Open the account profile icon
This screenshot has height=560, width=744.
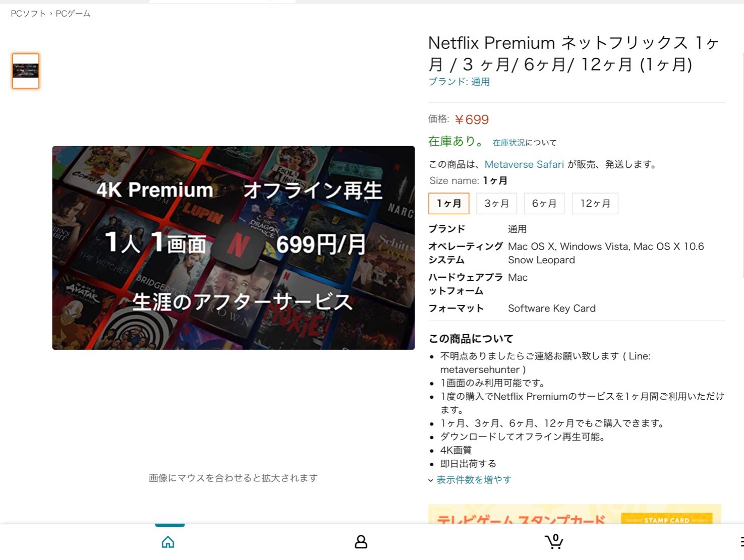pyautogui.click(x=361, y=542)
